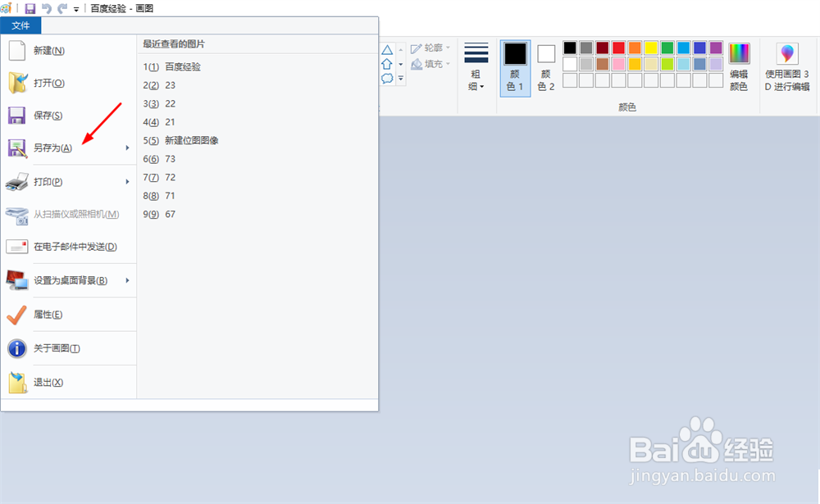The width and height of the screenshot is (820, 504).
Task: Move the shapes gallery down one row
Action: coord(401,64)
